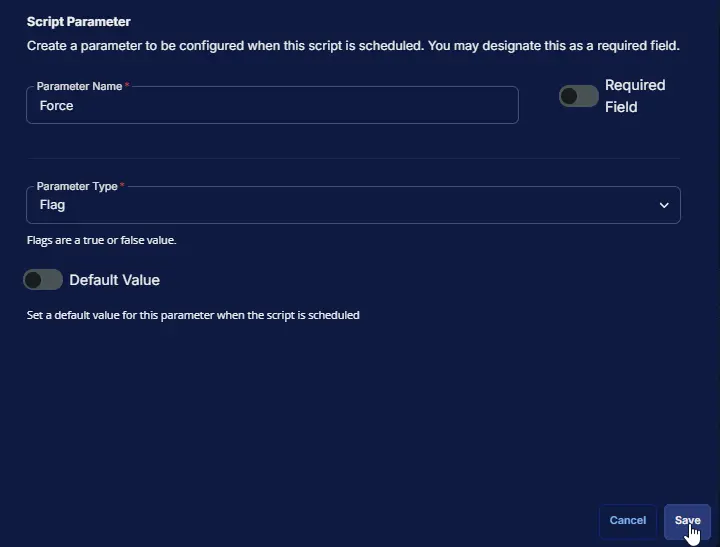
Task: Click the 'Set a default value' description text
Action: [x=193, y=315]
